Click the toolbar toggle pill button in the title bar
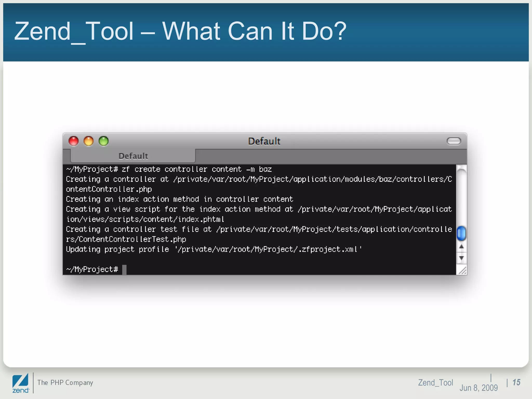The image size is (532, 399). [454, 141]
